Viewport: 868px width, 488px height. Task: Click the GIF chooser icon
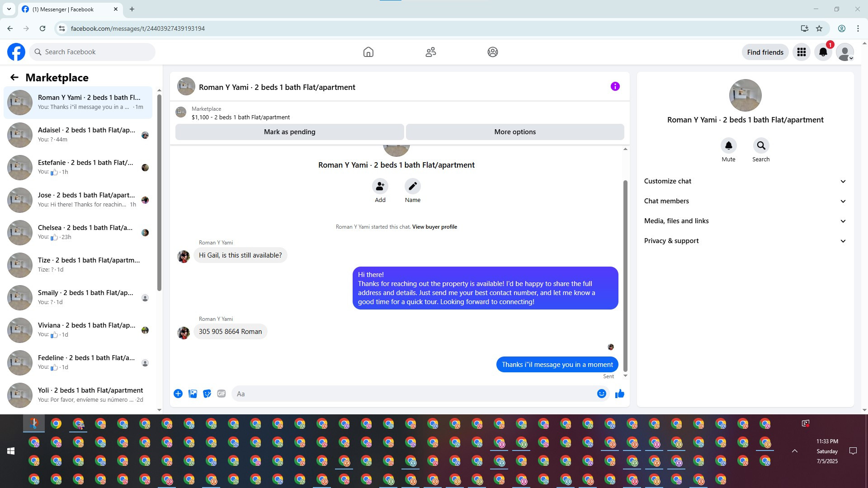coord(221,394)
